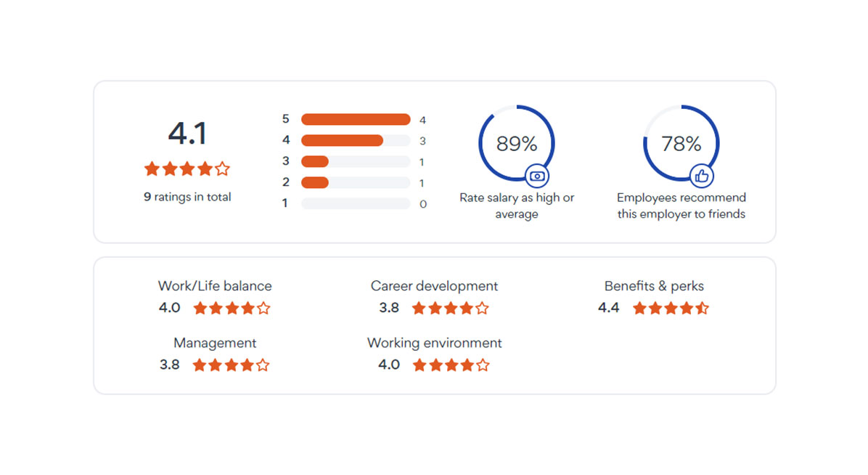Click the Benefits & perks half-star rating
The image size is (868, 475).
(x=671, y=308)
